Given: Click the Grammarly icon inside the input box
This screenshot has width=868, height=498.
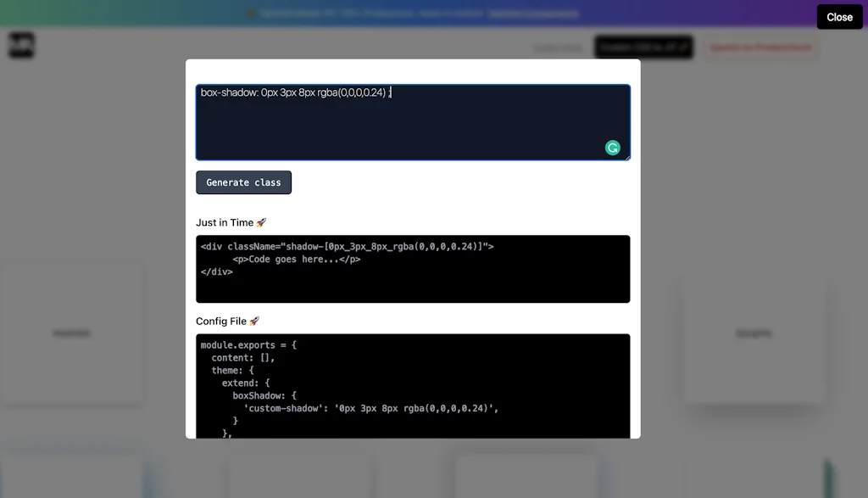Looking at the screenshot, I should tap(613, 147).
